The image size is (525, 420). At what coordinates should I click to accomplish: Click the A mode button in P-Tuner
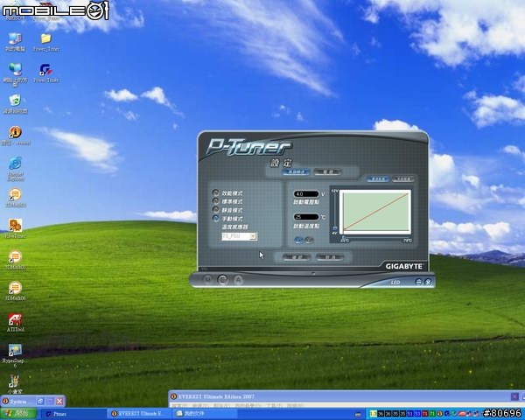click(x=238, y=280)
